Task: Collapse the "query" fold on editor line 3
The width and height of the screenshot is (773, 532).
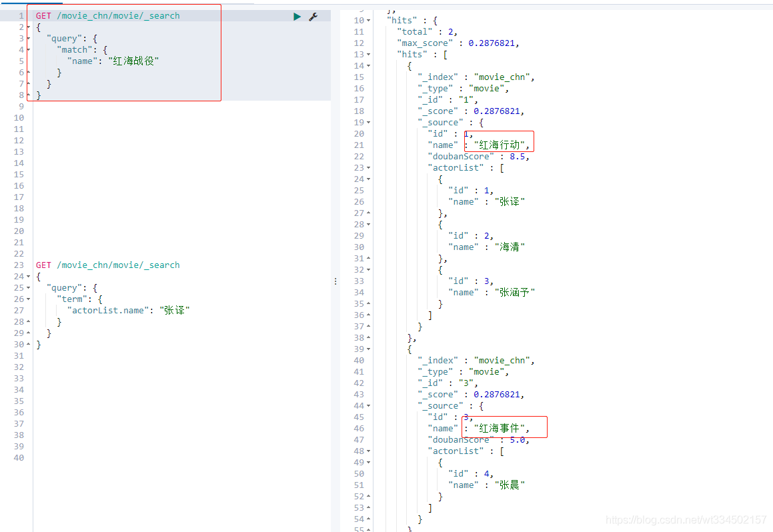Action: (x=28, y=39)
